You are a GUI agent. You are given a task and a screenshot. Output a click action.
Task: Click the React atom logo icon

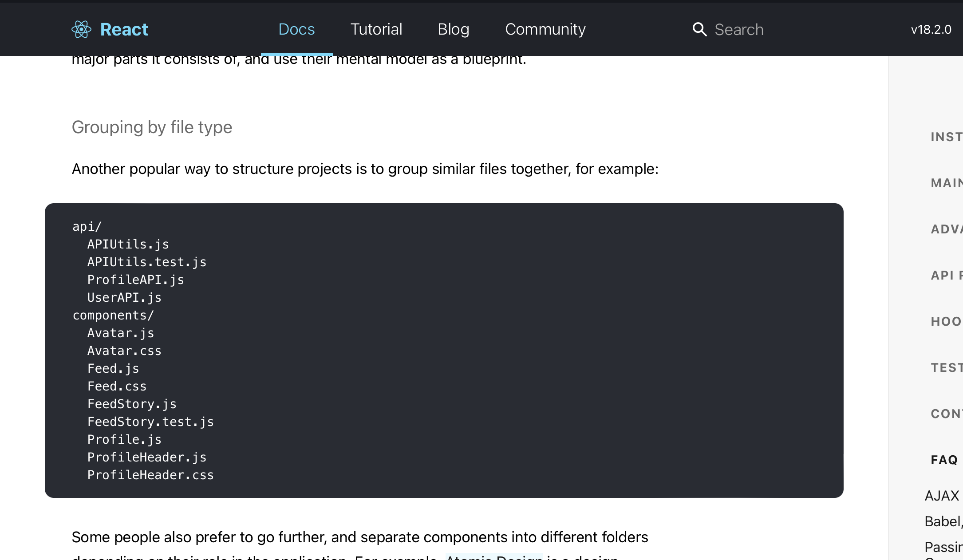pos(81,29)
